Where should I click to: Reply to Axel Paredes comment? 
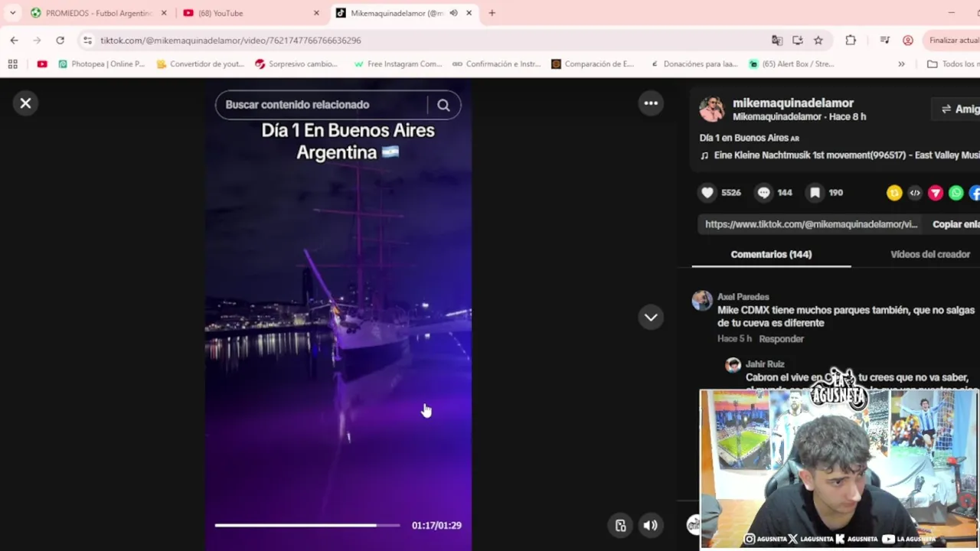pyautogui.click(x=781, y=339)
